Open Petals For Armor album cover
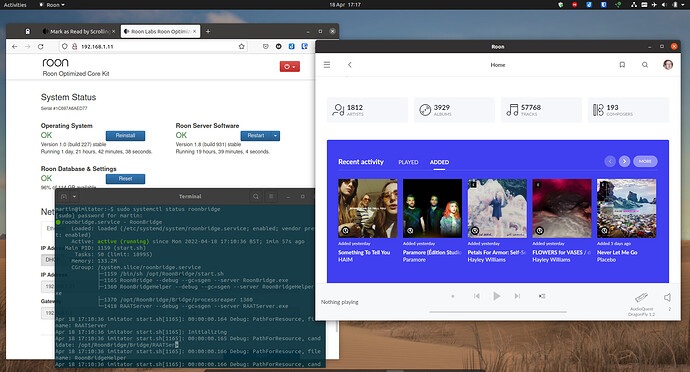The height and width of the screenshot is (372, 690). (x=497, y=208)
